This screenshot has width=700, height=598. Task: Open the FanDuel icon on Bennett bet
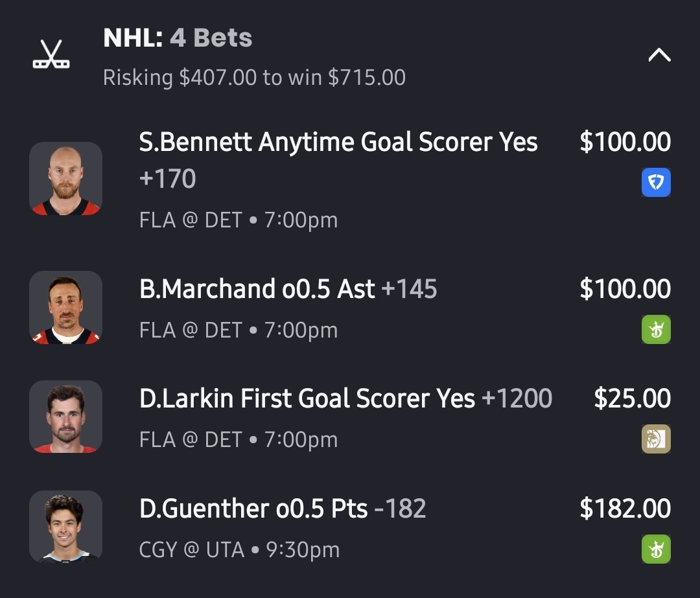pyautogui.click(x=656, y=182)
